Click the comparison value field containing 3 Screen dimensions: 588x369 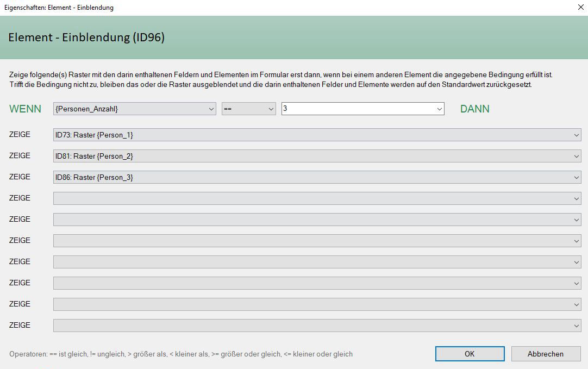tap(356, 109)
